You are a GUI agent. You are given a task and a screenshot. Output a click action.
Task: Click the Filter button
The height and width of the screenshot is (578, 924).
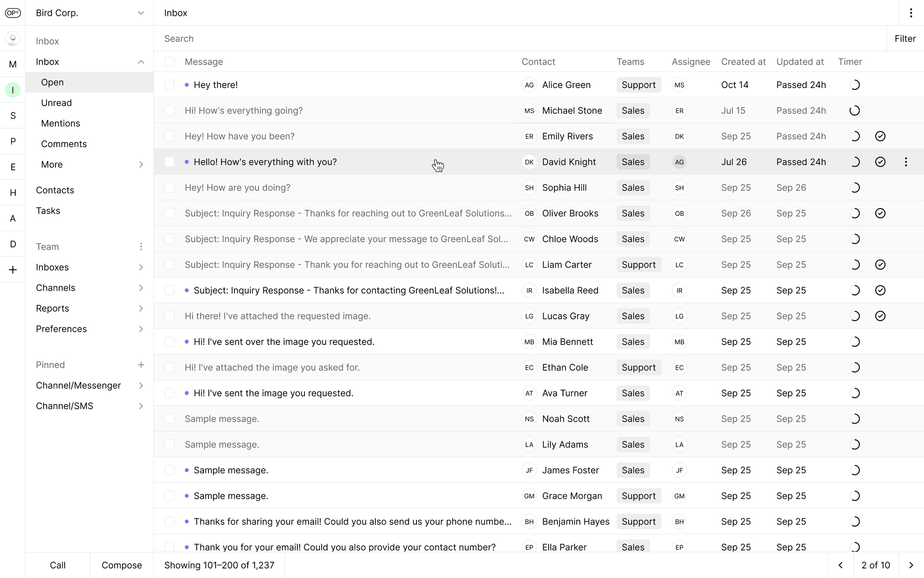(x=905, y=39)
